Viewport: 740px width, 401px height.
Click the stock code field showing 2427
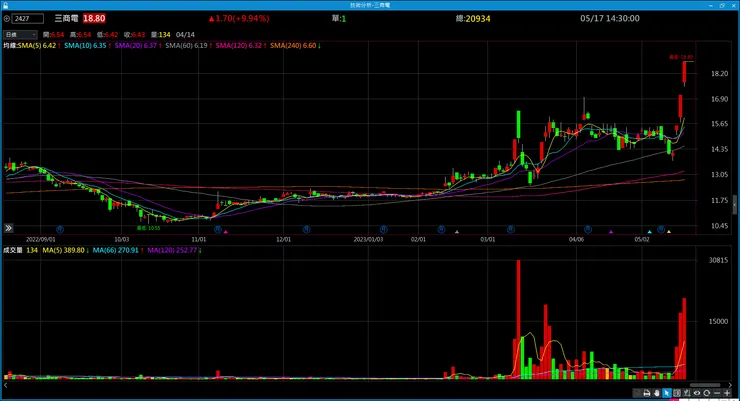tap(28, 19)
